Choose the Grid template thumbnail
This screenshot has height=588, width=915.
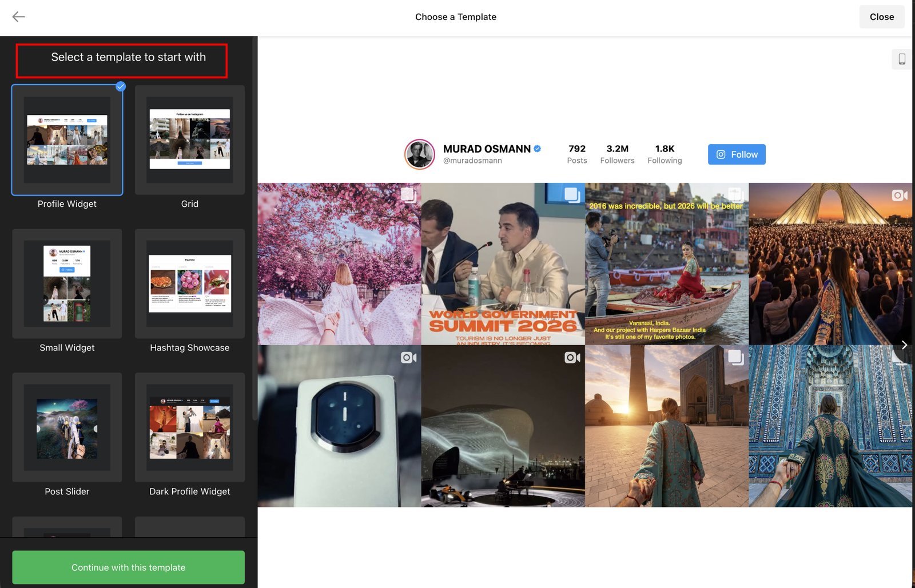[190, 140]
